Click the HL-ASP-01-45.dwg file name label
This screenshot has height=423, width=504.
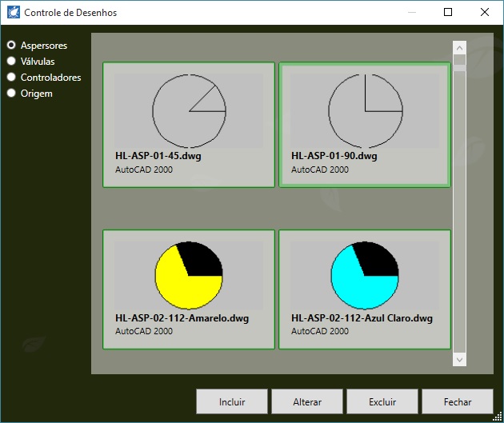click(x=158, y=156)
